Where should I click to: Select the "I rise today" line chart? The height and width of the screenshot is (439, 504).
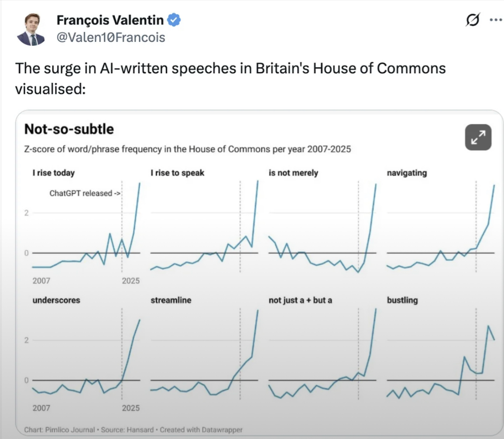click(x=86, y=227)
